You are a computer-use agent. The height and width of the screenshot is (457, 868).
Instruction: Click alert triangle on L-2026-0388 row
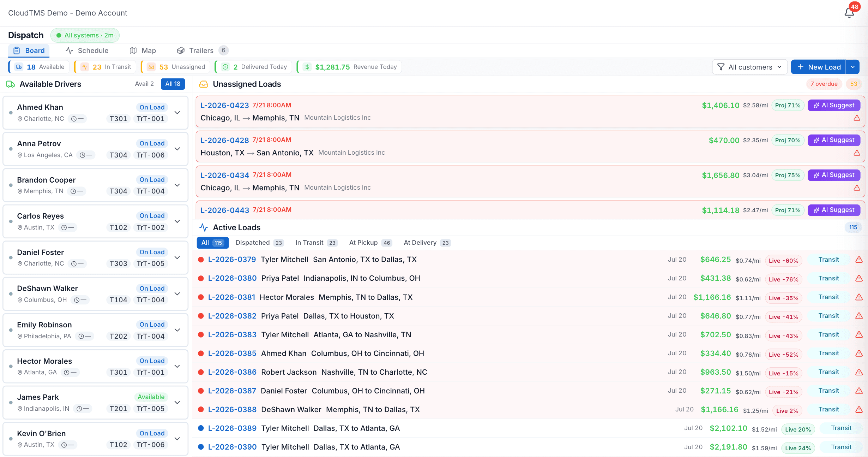click(x=859, y=409)
